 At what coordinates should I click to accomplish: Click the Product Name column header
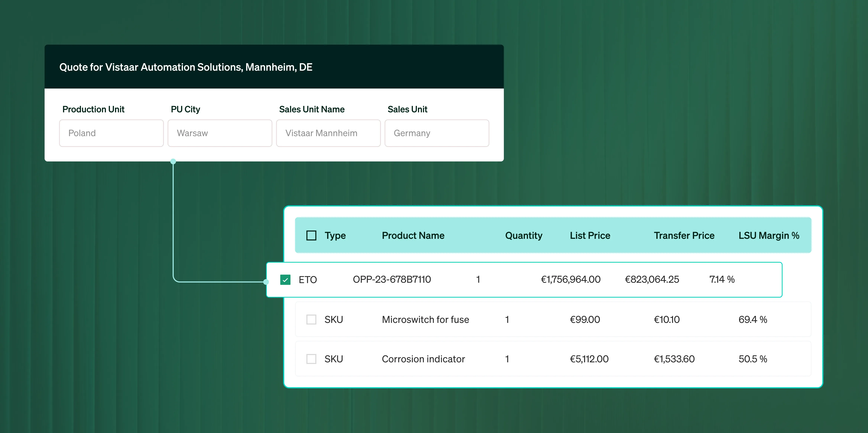tap(413, 235)
